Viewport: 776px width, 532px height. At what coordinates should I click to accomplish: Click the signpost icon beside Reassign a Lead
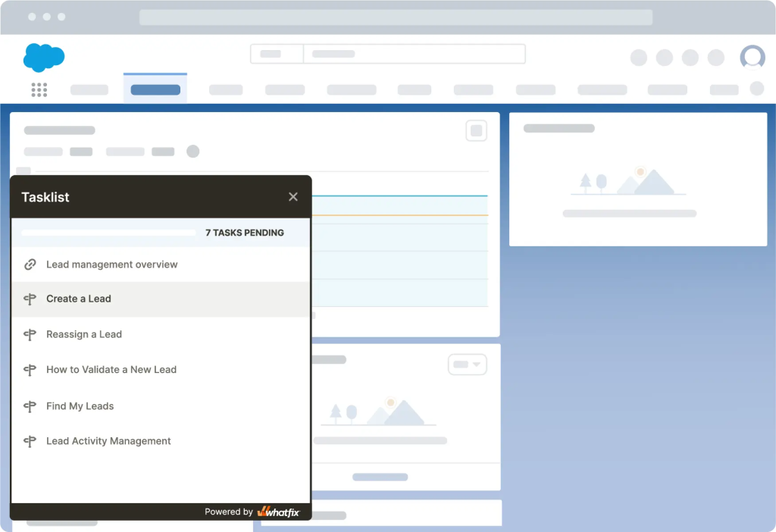pos(30,334)
